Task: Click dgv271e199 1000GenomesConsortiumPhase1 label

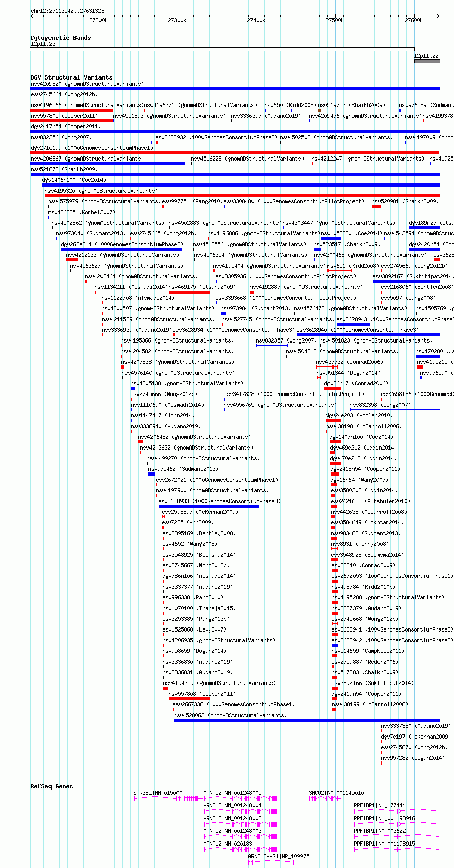Action: [x=92, y=148]
